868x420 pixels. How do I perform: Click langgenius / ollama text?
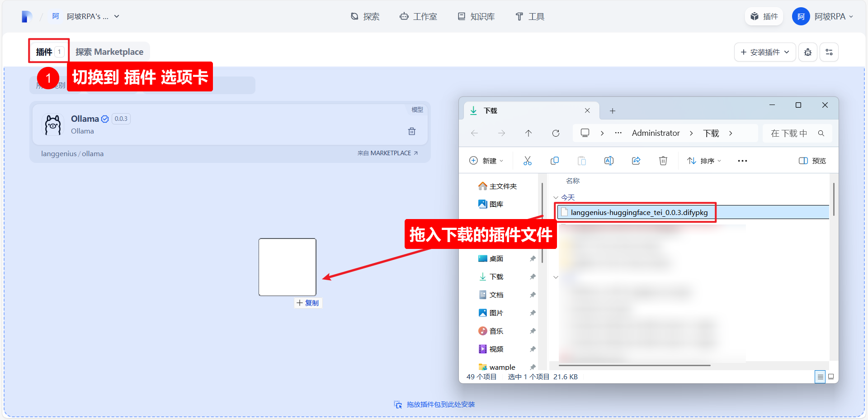click(72, 153)
